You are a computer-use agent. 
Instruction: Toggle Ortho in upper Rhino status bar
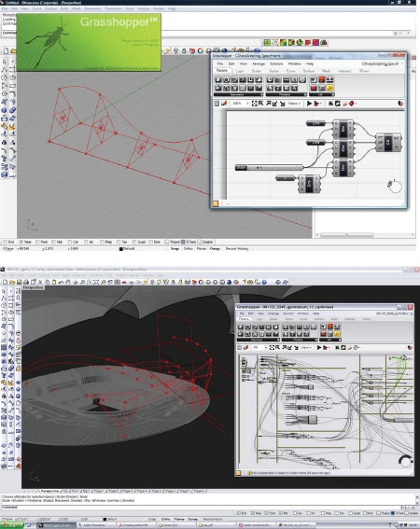(x=188, y=249)
